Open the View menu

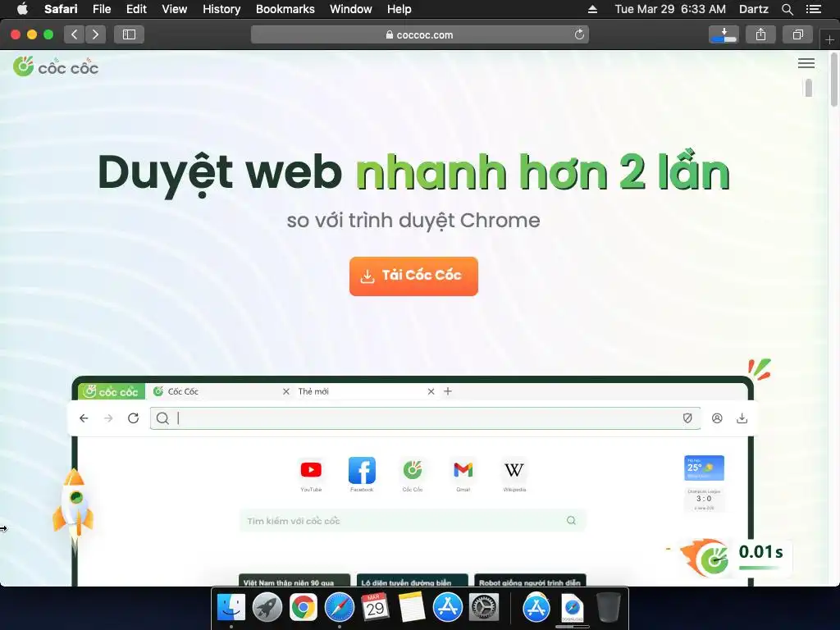[x=175, y=9]
